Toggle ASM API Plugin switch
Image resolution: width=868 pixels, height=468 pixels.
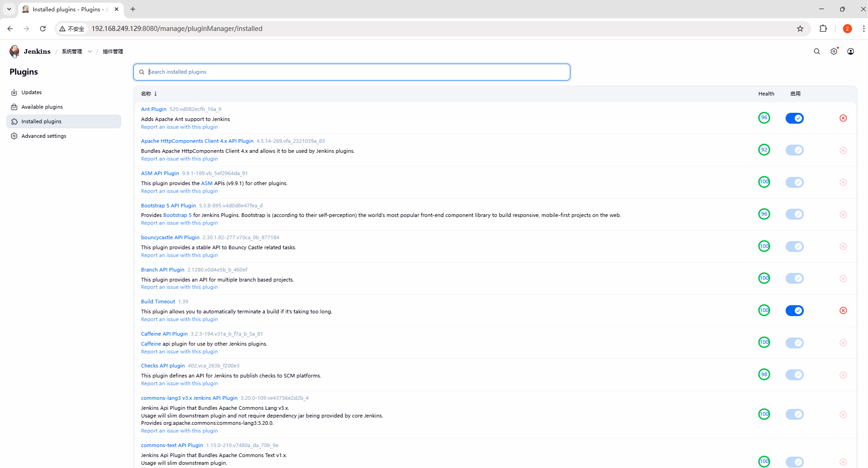[795, 182]
